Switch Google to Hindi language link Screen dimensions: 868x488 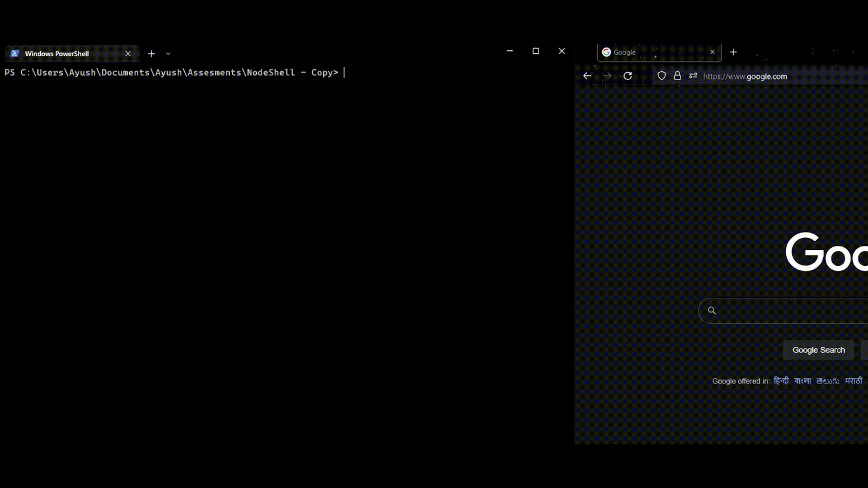point(781,381)
